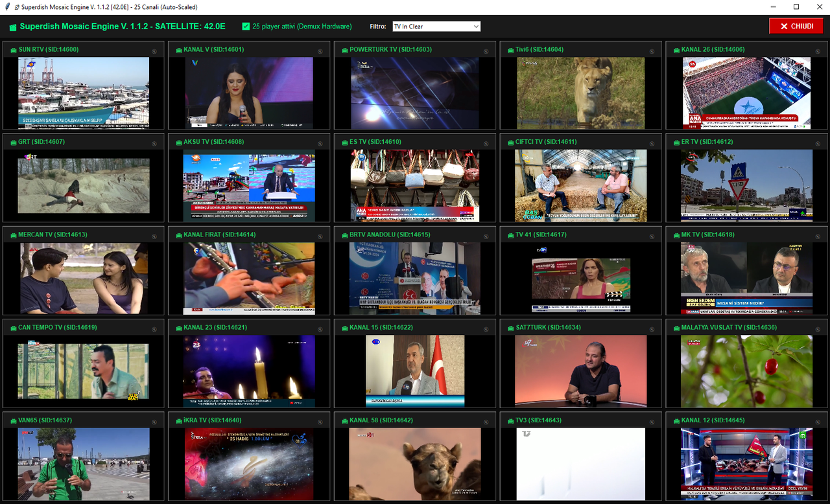Click the ER TV (SID:14612) title
Screen dimensions: 830x504
[707, 142]
